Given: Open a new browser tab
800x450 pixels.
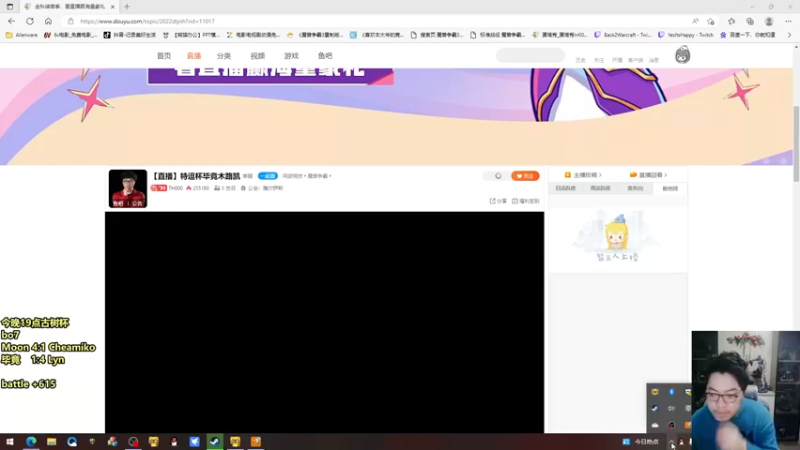Looking at the screenshot, I should coord(127,7).
